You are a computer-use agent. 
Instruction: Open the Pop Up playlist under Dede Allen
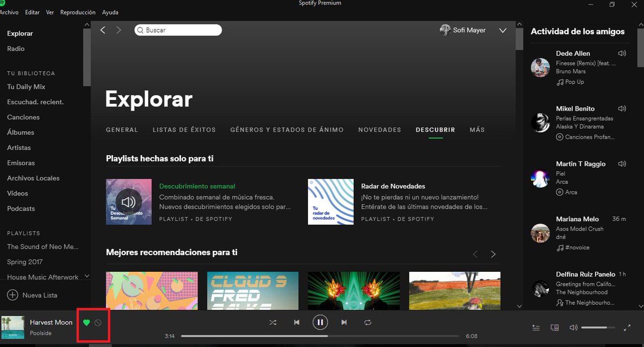pos(574,82)
